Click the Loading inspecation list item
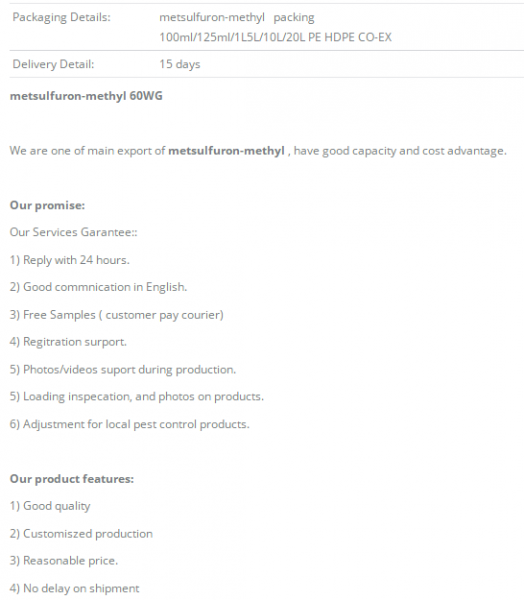Screen dimensions: 524x600 pos(137,396)
